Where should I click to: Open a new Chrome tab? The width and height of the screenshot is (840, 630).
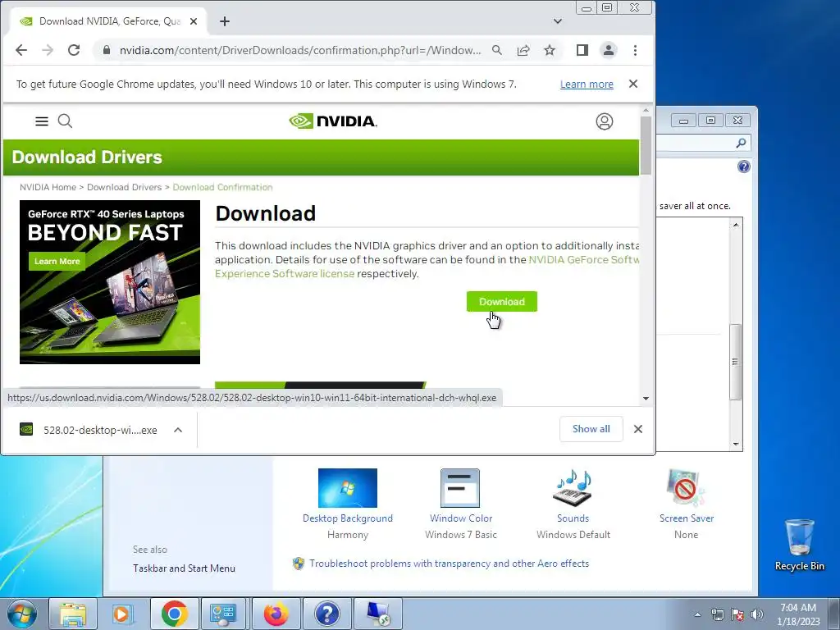point(225,21)
